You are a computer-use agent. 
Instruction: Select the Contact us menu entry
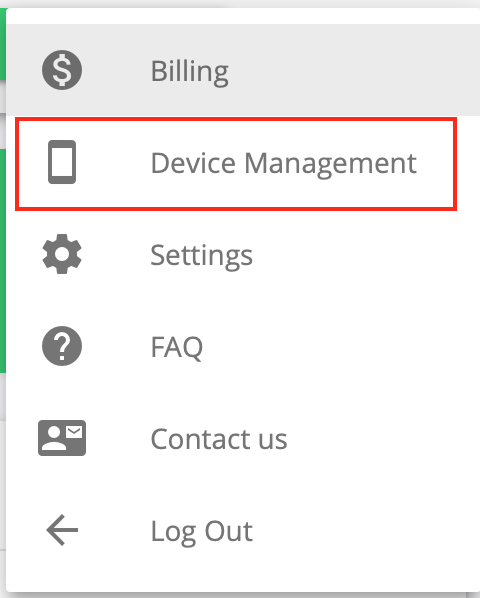[x=243, y=439]
